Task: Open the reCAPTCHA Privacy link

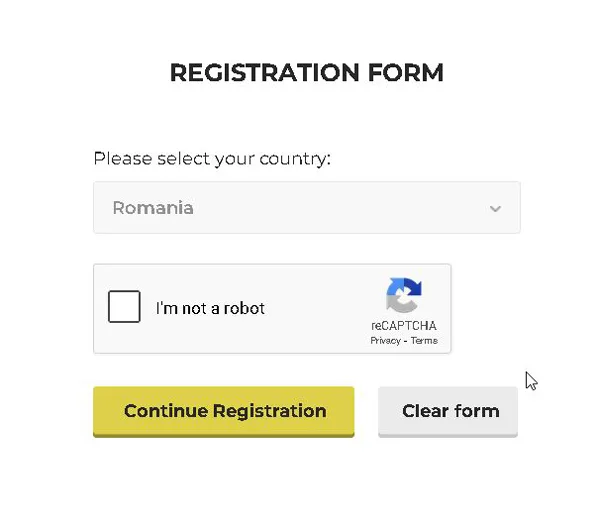Action: [x=385, y=341]
